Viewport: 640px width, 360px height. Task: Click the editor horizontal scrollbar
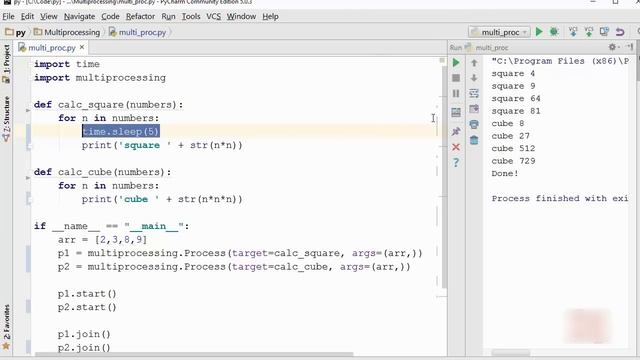pos(194,354)
